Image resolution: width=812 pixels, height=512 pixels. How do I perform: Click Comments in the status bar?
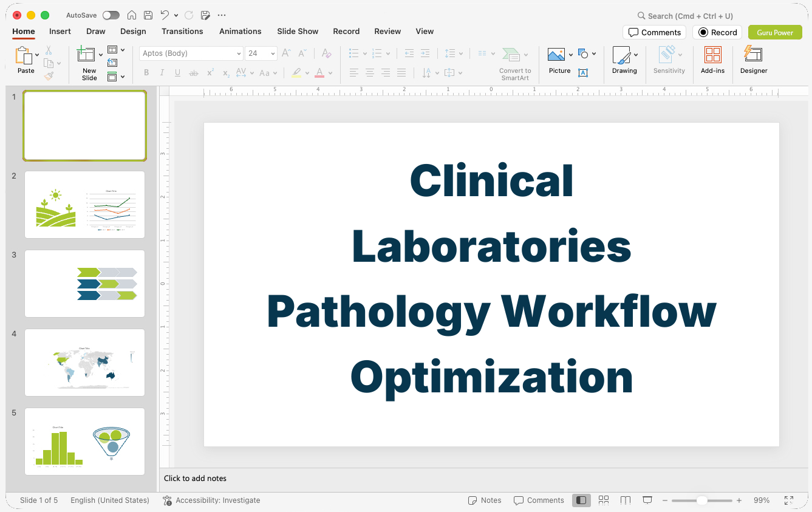pyautogui.click(x=539, y=500)
